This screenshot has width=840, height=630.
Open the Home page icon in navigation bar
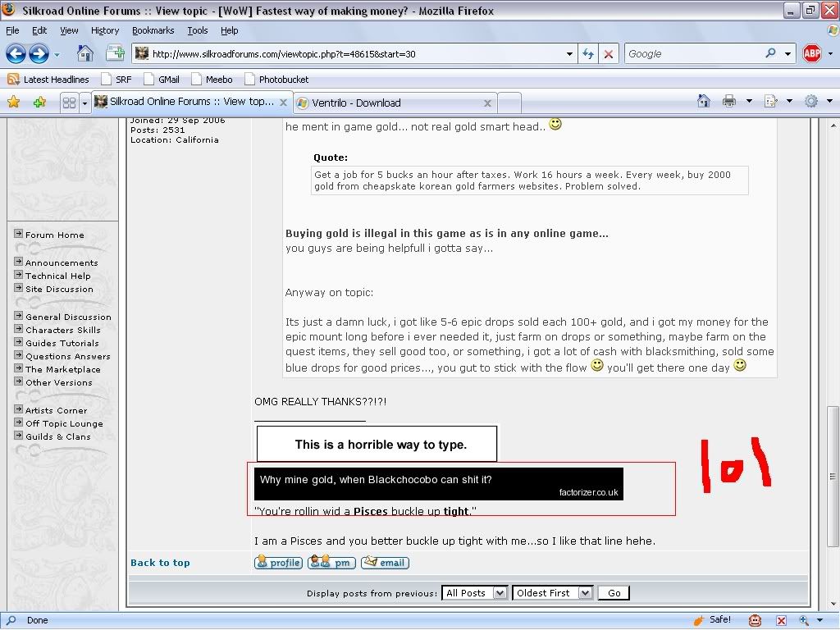(84, 53)
